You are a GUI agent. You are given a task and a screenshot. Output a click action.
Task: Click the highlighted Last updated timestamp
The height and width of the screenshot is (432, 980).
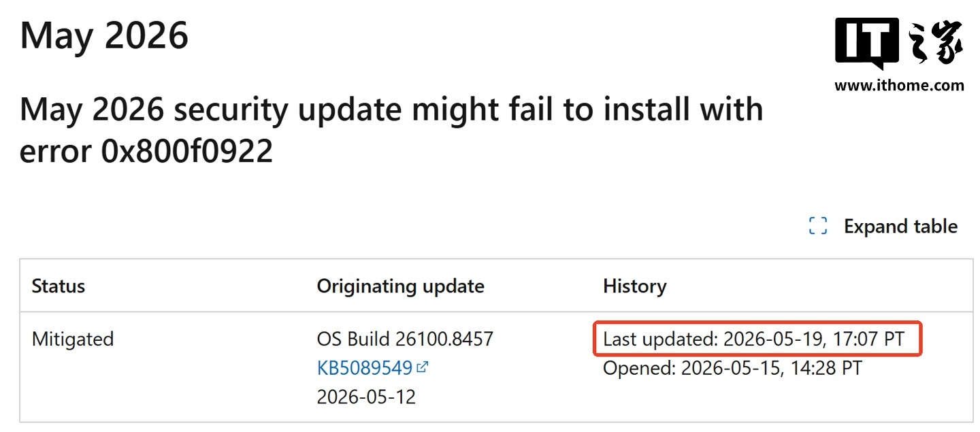tap(754, 339)
